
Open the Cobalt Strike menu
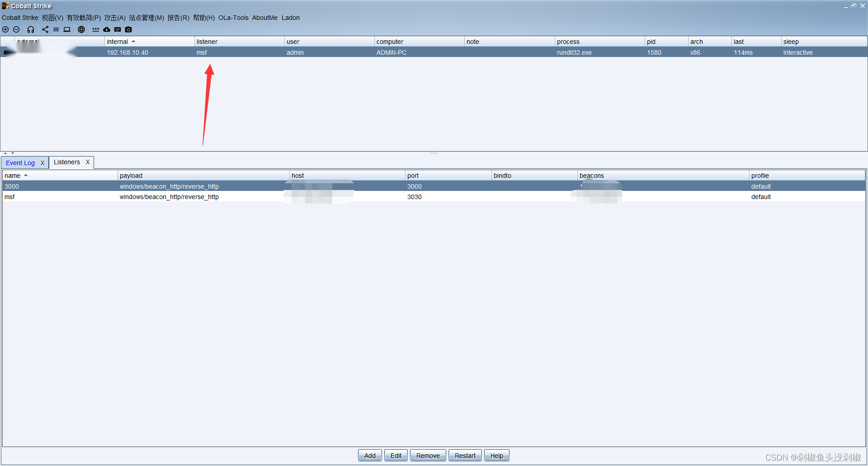pos(20,18)
